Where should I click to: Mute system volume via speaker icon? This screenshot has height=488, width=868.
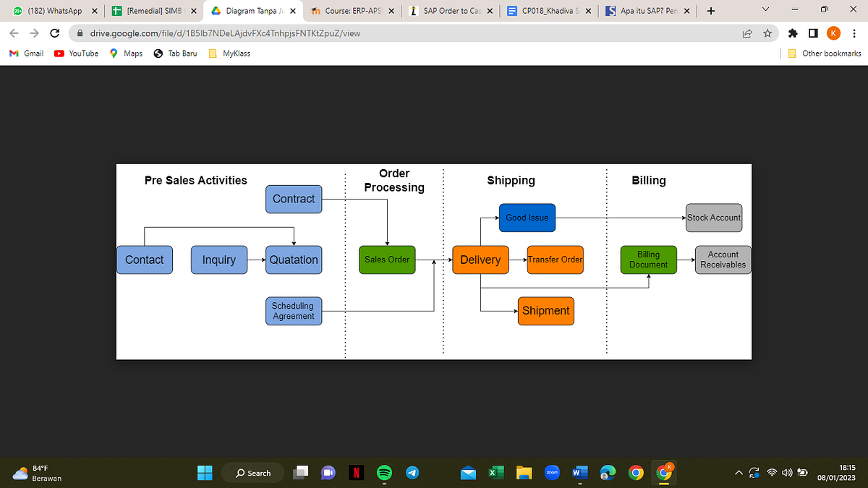(x=787, y=472)
